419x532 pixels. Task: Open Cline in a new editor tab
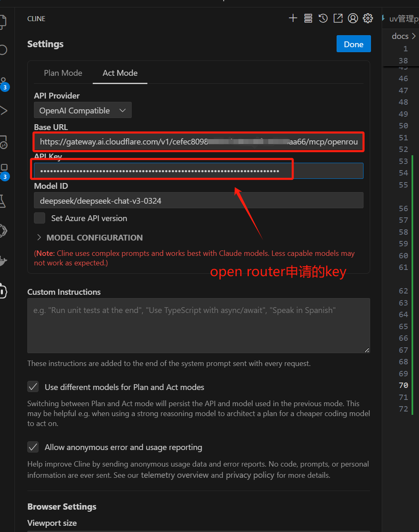[338, 18]
